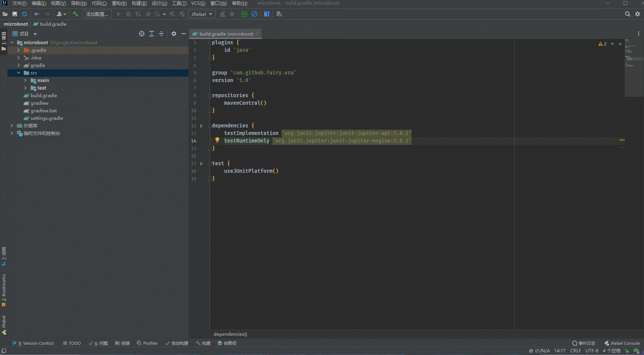
Task: Expand all in project panel
Action: (x=152, y=34)
